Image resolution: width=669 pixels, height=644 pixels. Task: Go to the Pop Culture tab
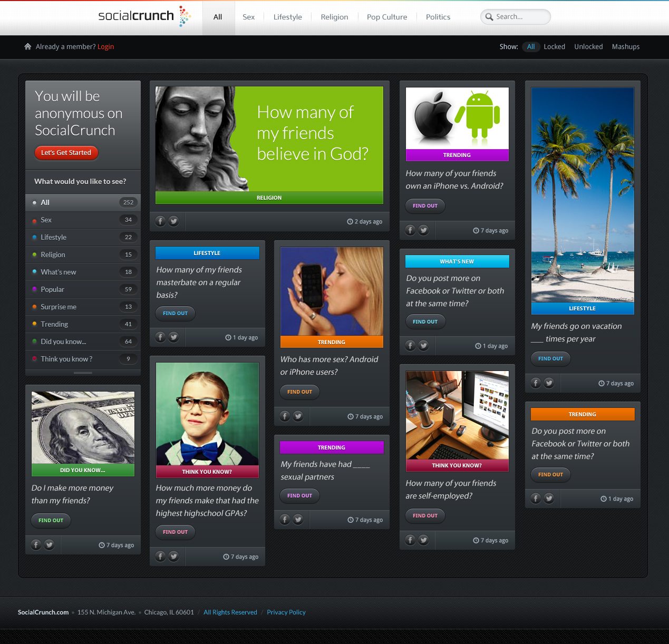(387, 17)
